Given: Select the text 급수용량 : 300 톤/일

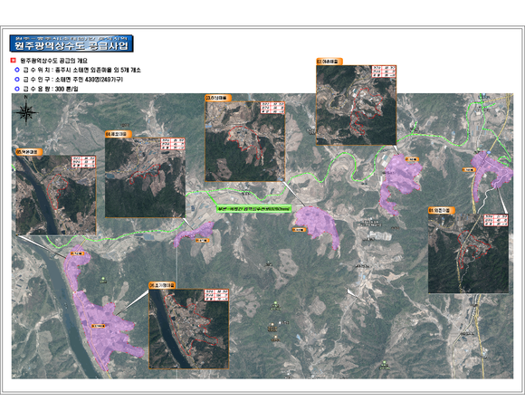Looking at the screenshot, I should [x=50, y=89].
